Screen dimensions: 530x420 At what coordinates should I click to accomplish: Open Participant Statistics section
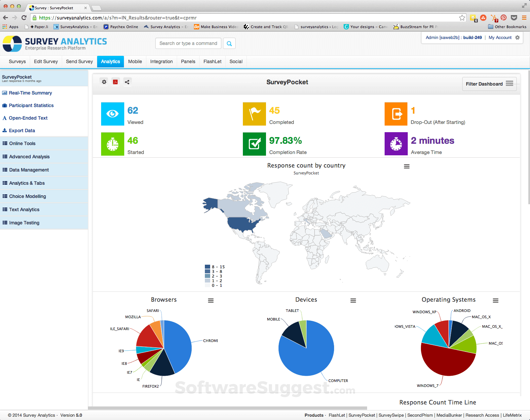31,105
